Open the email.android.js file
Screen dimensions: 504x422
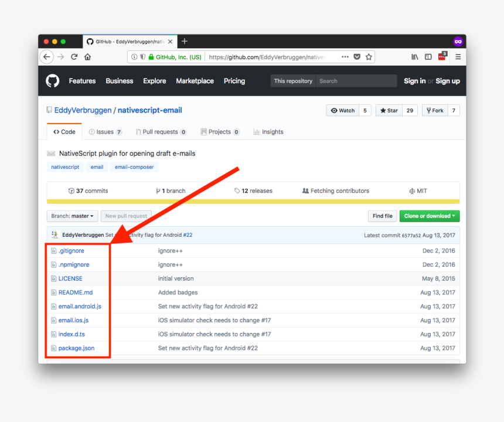point(80,307)
